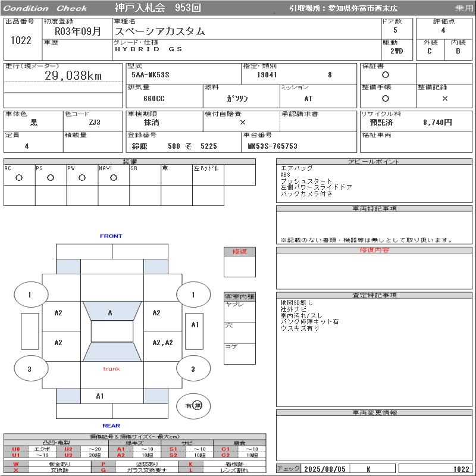Select the recycle status 預託済

point(381,123)
